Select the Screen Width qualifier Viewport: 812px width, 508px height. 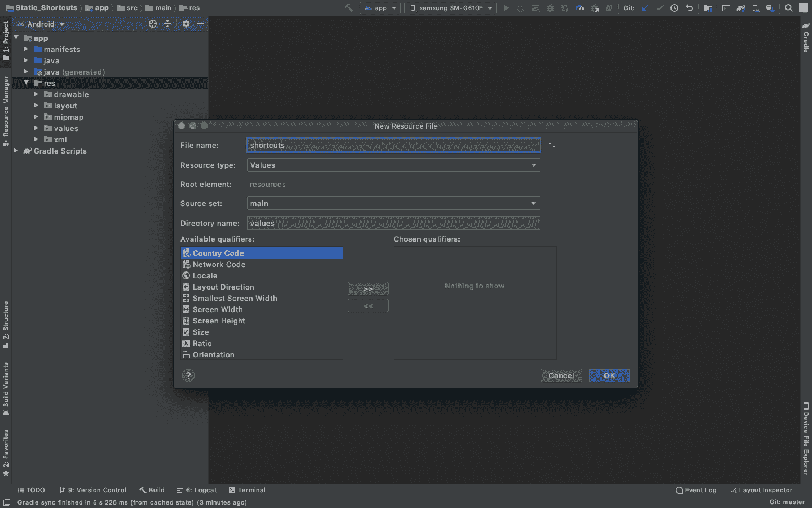tap(218, 309)
